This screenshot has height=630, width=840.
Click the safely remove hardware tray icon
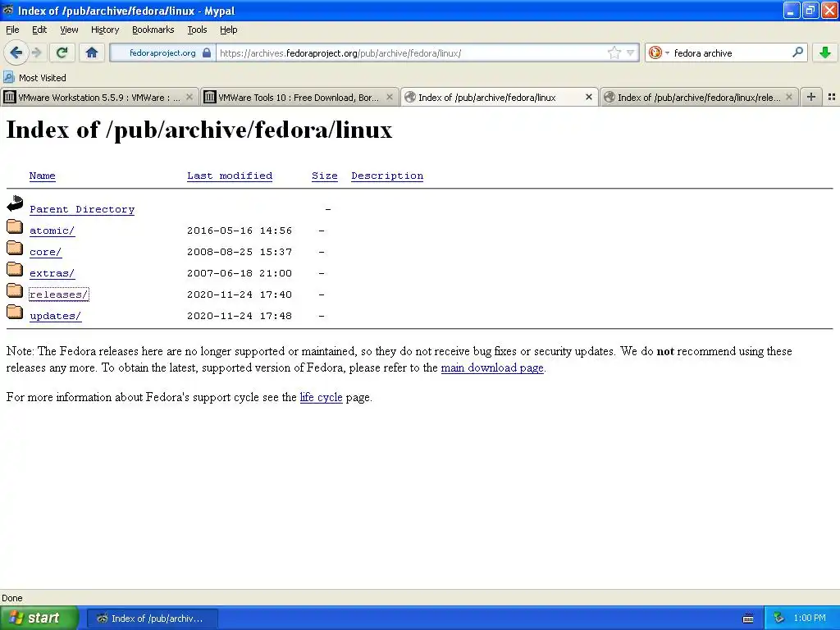tap(779, 619)
